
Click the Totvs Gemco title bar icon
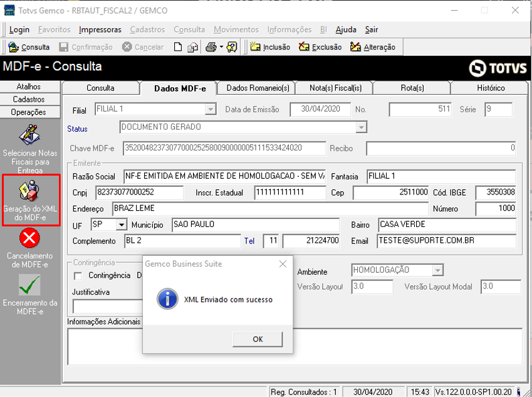(9, 11)
